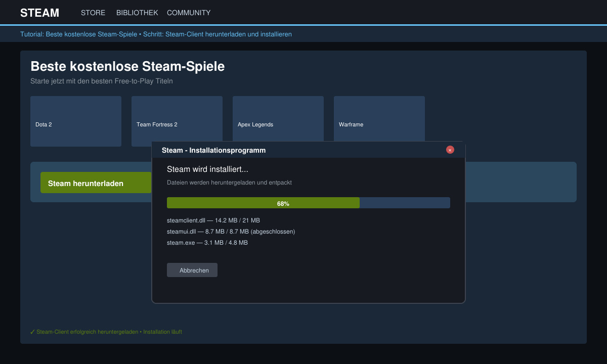607x364 pixels.
Task: Click the 'Steam - Installationsprogramm' title bar
Action: 309,150
